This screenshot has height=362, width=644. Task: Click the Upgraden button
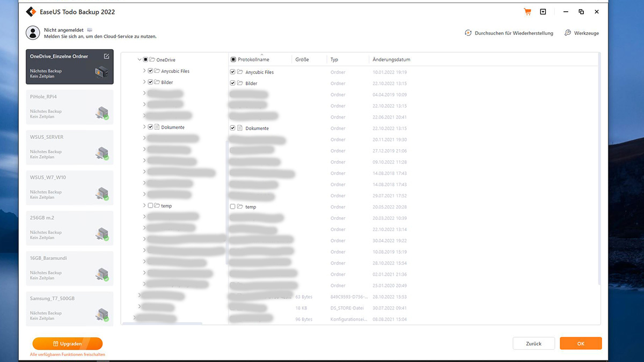pos(68,344)
